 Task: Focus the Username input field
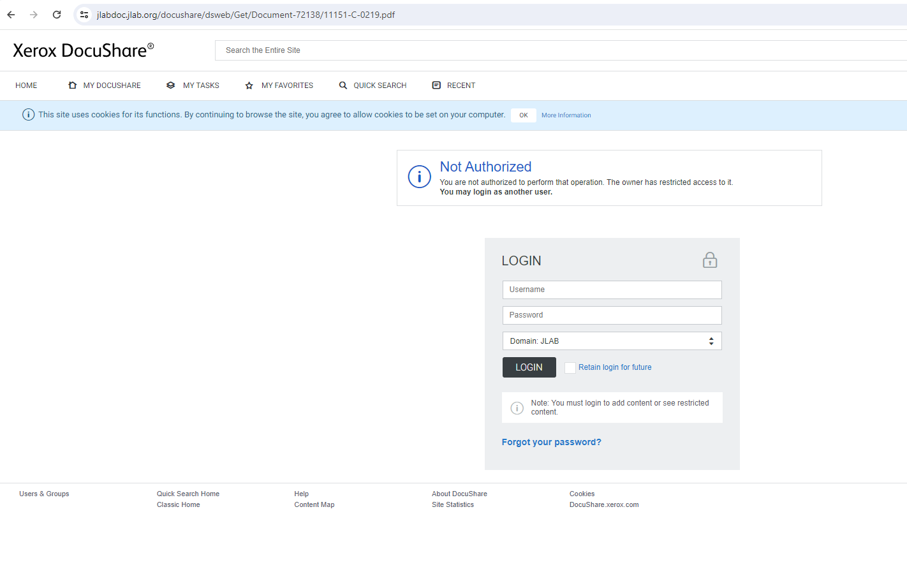(612, 290)
